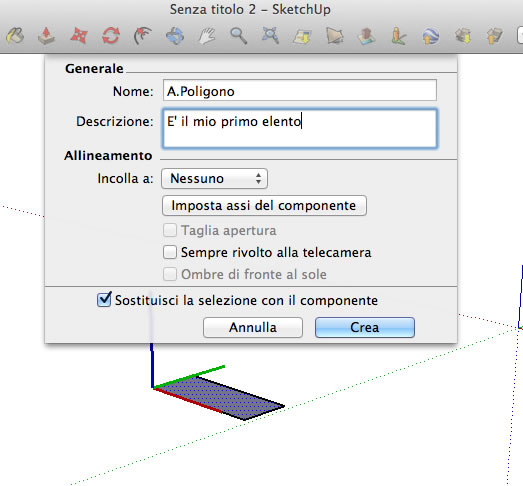This screenshot has height=486, width=523.
Task: Click Imposta assi del componente button
Action: (264, 205)
